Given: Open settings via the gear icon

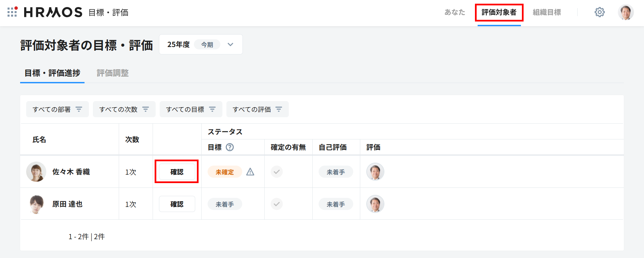Looking at the screenshot, I should tap(599, 12).
